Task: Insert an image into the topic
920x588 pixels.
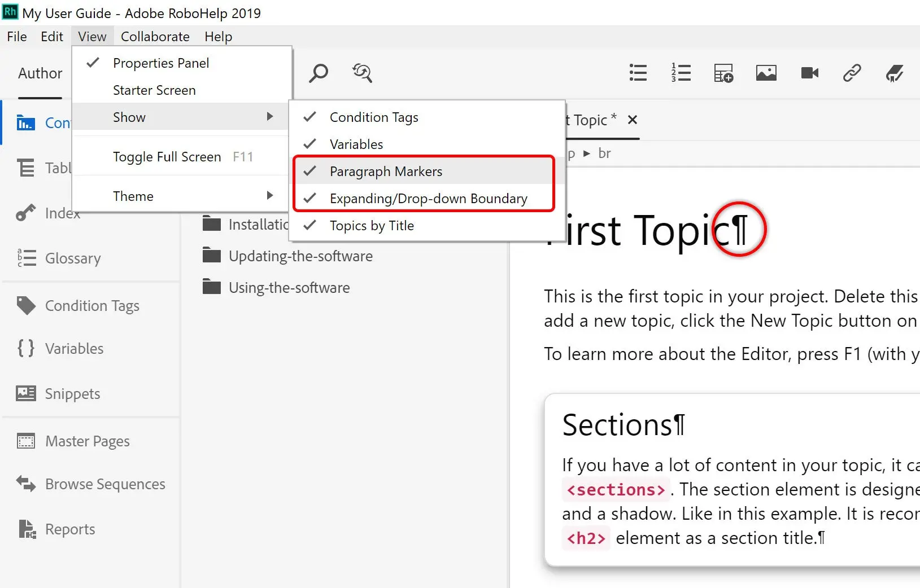Action: [766, 73]
